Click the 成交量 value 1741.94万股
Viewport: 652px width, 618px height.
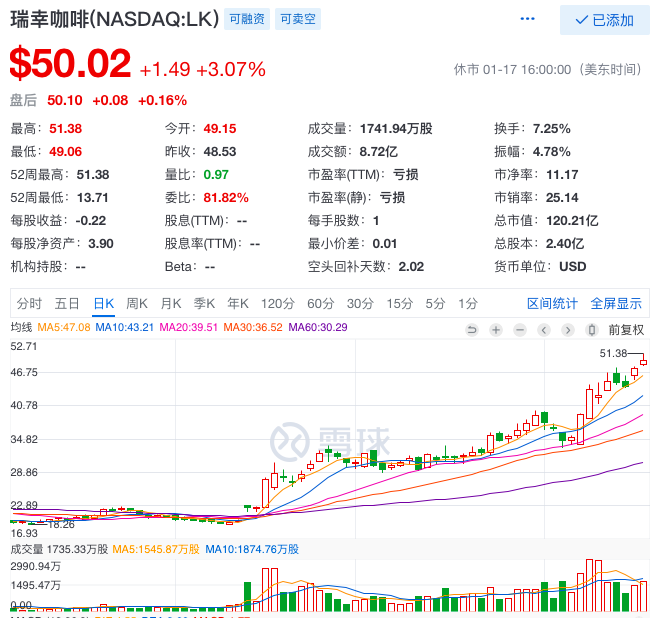(396, 129)
